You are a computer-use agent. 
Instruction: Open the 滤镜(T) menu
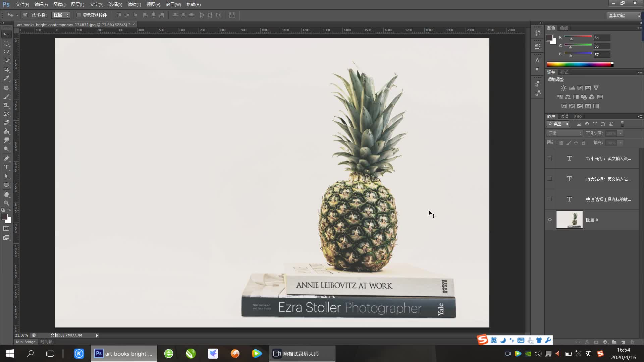pos(134,4)
